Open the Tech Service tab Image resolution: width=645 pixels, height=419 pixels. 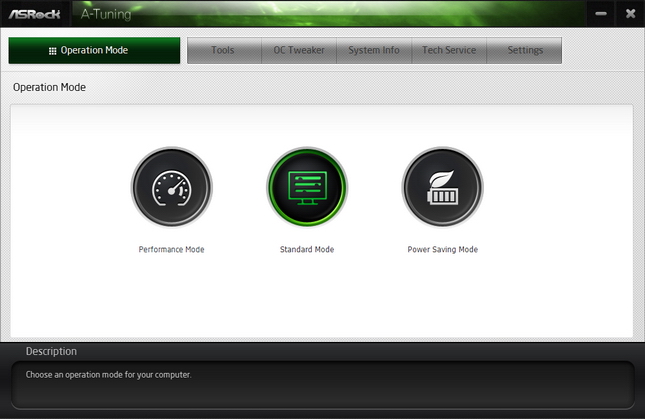pyautogui.click(x=449, y=51)
